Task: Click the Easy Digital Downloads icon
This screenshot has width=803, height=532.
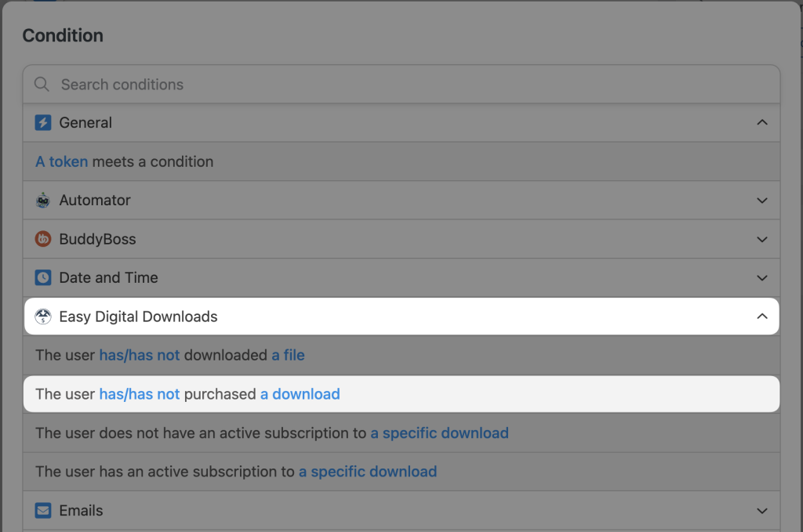Action: pyautogui.click(x=42, y=317)
